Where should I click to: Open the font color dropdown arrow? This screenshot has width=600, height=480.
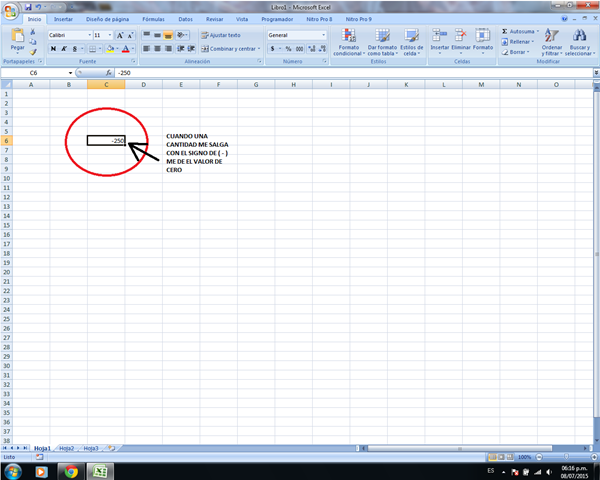pos(133,49)
